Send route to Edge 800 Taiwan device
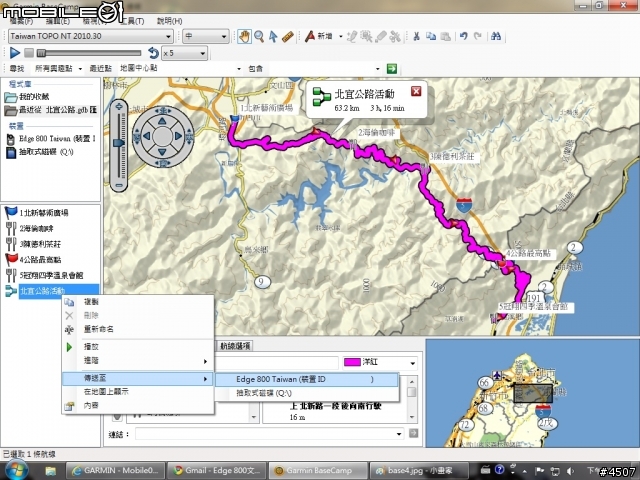 tap(307, 379)
